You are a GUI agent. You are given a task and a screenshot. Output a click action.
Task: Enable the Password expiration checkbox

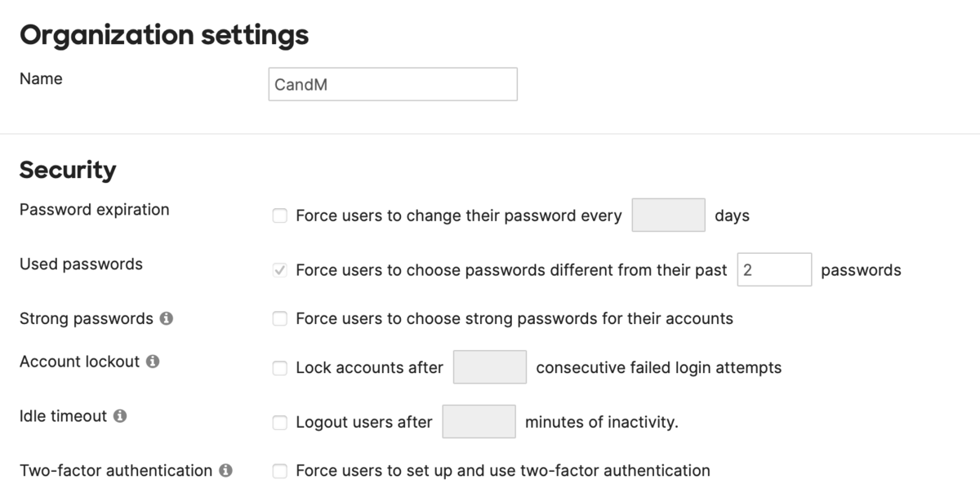click(x=280, y=215)
